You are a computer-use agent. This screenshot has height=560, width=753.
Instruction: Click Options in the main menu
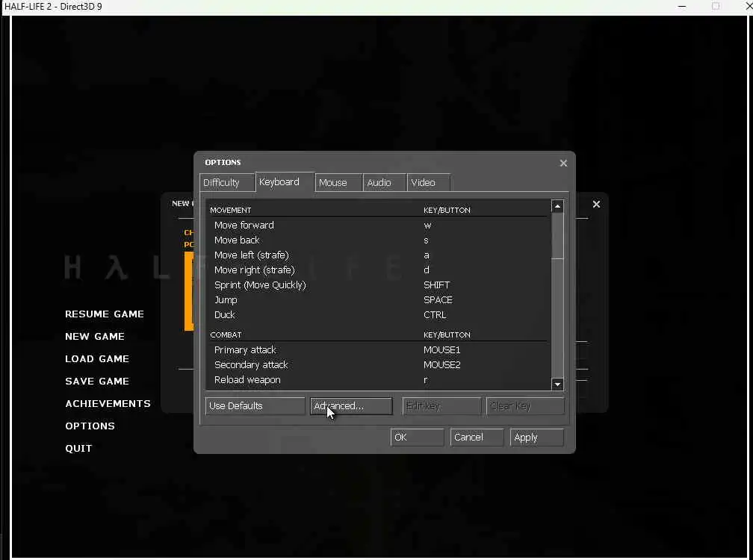tap(90, 426)
